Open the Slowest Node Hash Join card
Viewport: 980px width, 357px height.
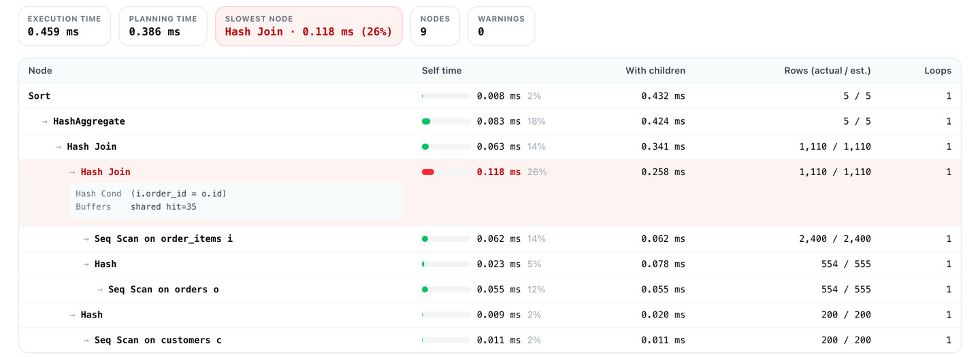(x=309, y=26)
